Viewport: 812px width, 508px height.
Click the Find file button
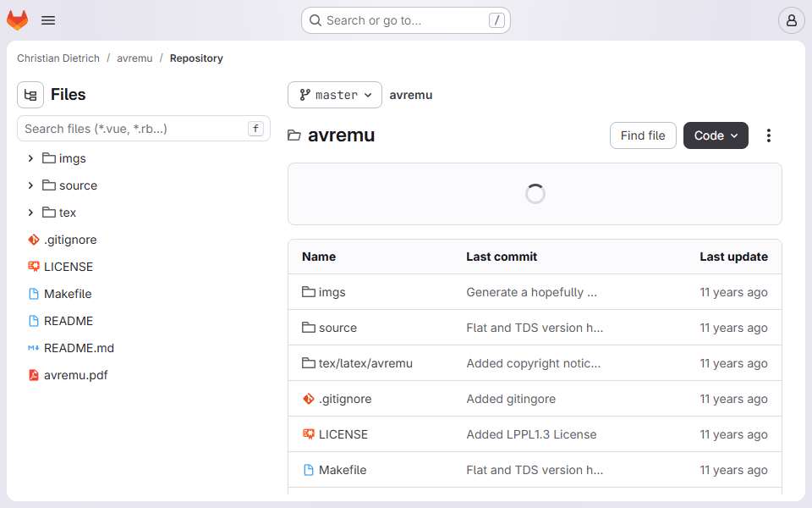tap(643, 135)
